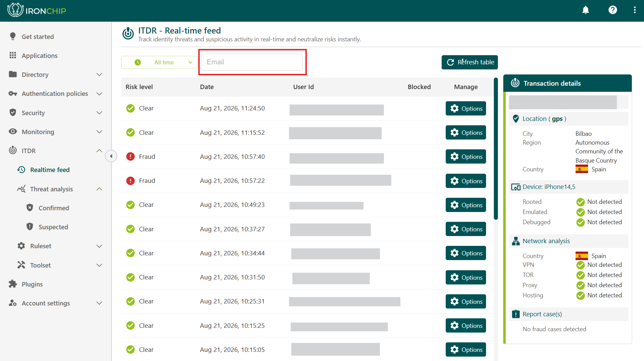This screenshot has width=644, height=361.
Task: Collapse the ITDR section chevron
Action: tap(99, 151)
